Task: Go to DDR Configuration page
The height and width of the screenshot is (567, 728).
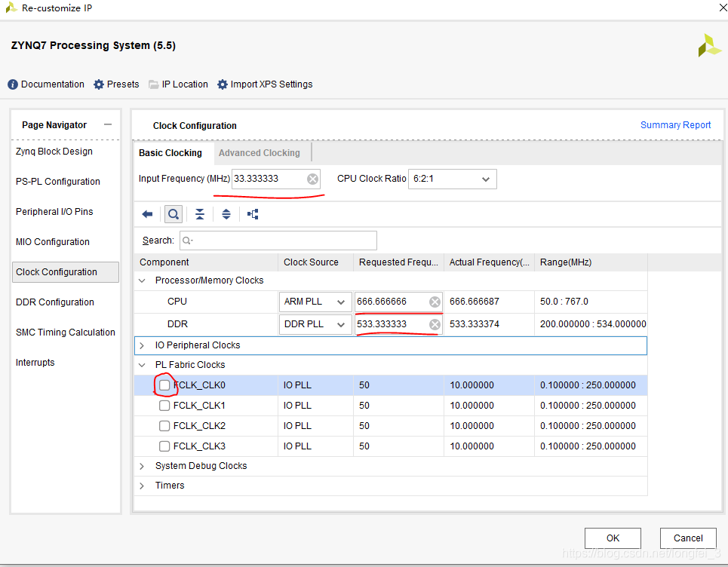Action: 55,302
